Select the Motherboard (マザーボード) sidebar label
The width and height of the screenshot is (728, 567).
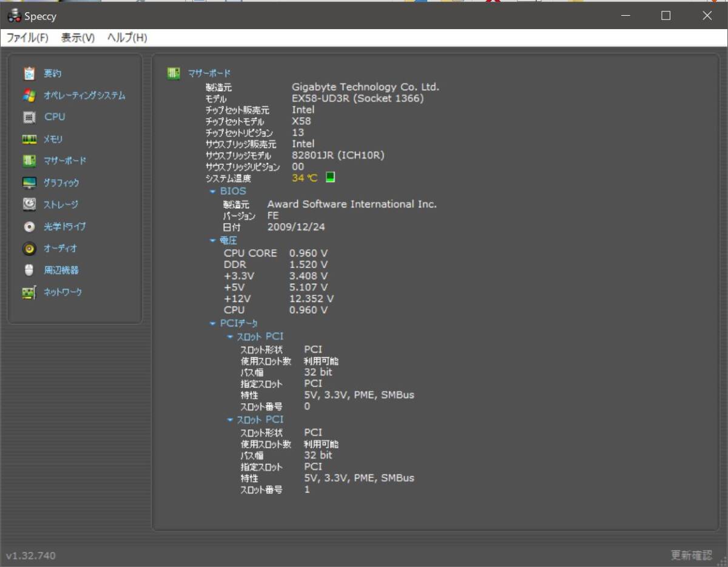pos(65,161)
